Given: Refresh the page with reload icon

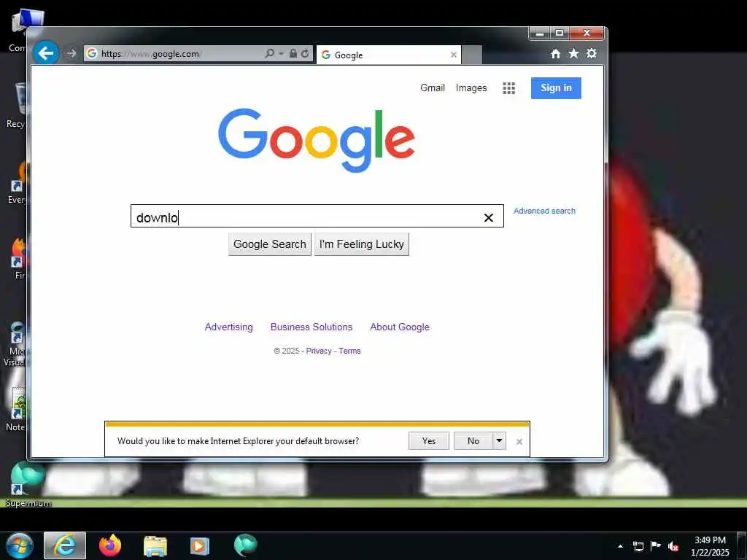Looking at the screenshot, I should click(305, 53).
